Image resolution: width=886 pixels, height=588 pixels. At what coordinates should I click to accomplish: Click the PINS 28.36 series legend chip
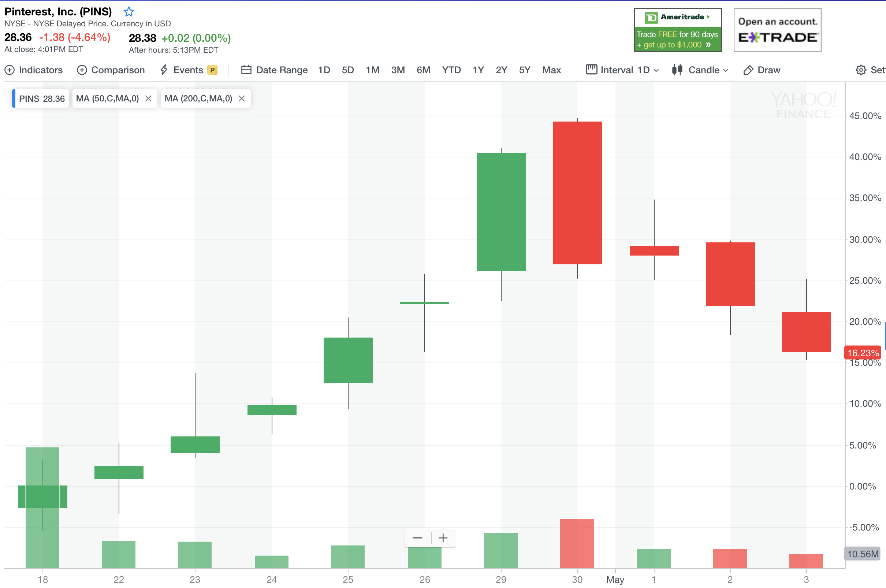pos(41,98)
